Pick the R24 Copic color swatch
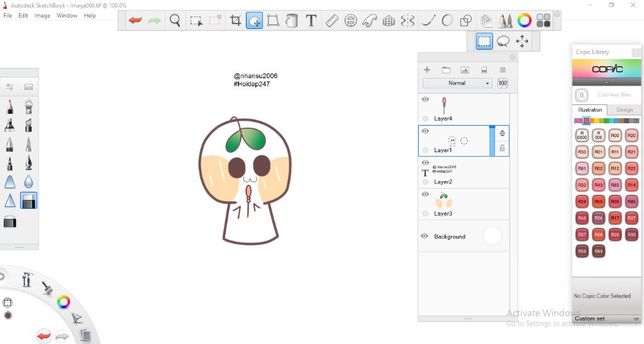The image size is (644, 344). 582,201
